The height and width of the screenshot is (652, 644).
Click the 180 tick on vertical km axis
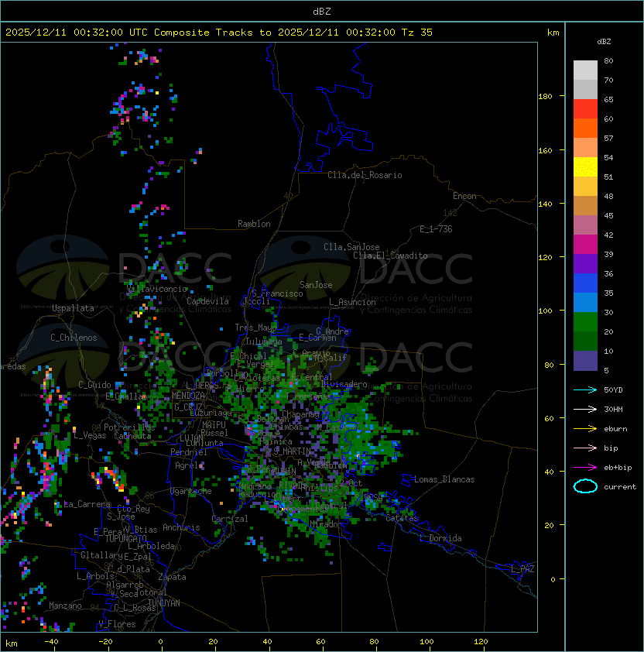point(545,97)
